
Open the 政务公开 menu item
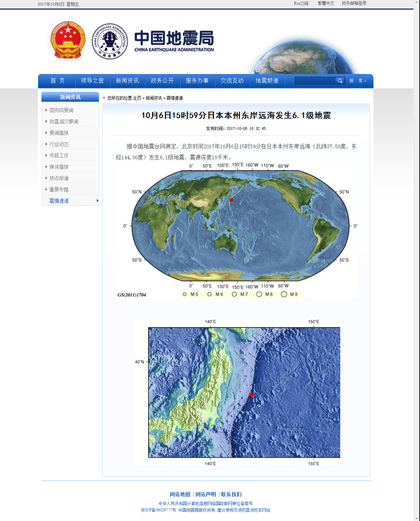(x=163, y=81)
